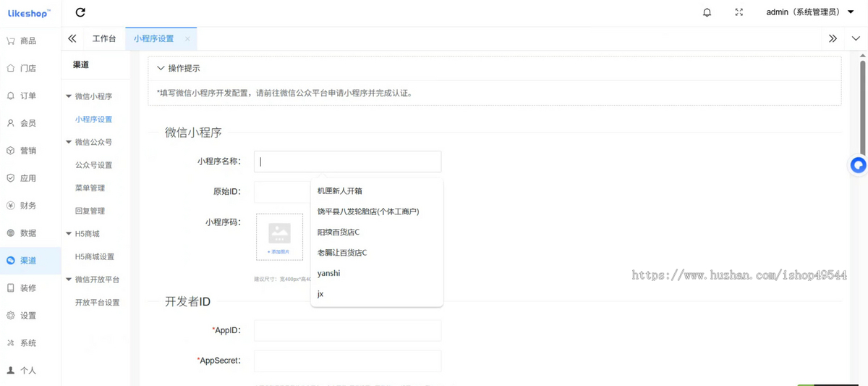
Task: Collapse the 微信小程序 tree group
Action: (69, 96)
